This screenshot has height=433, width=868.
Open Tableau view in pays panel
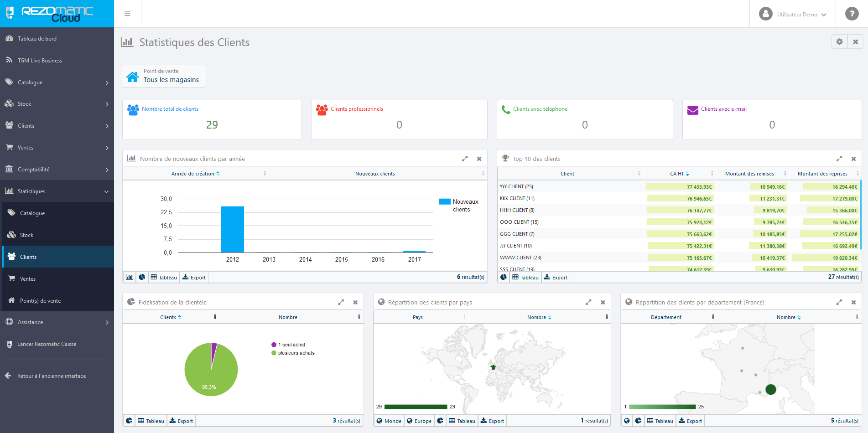[462, 421]
